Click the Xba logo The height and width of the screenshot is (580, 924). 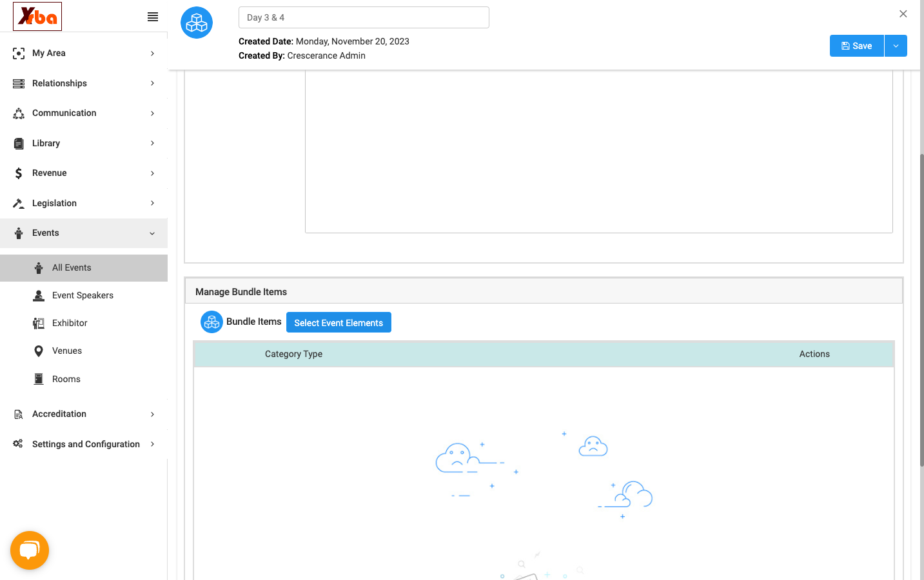[37, 16]
